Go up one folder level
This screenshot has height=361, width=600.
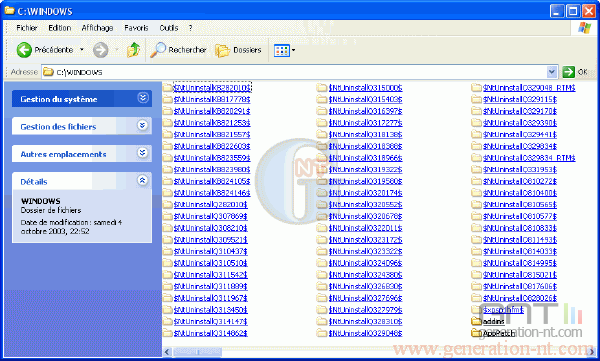tap(134, 50)
